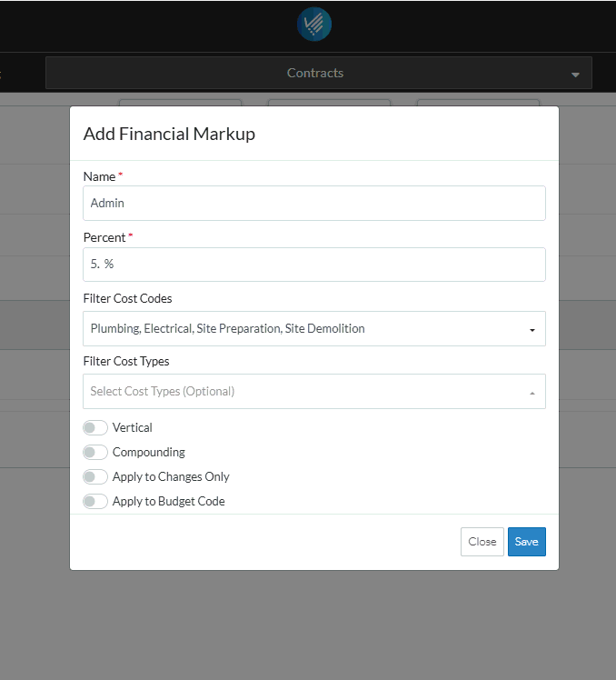Switch on Apply to Budget Code
The width and height of the screenshot is (616, 680).
pyautogui.click(x=95, y=501)
